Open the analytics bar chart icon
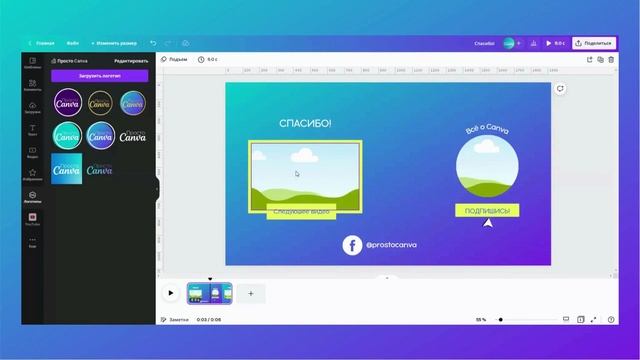The image size is (640, 360). 533,43
